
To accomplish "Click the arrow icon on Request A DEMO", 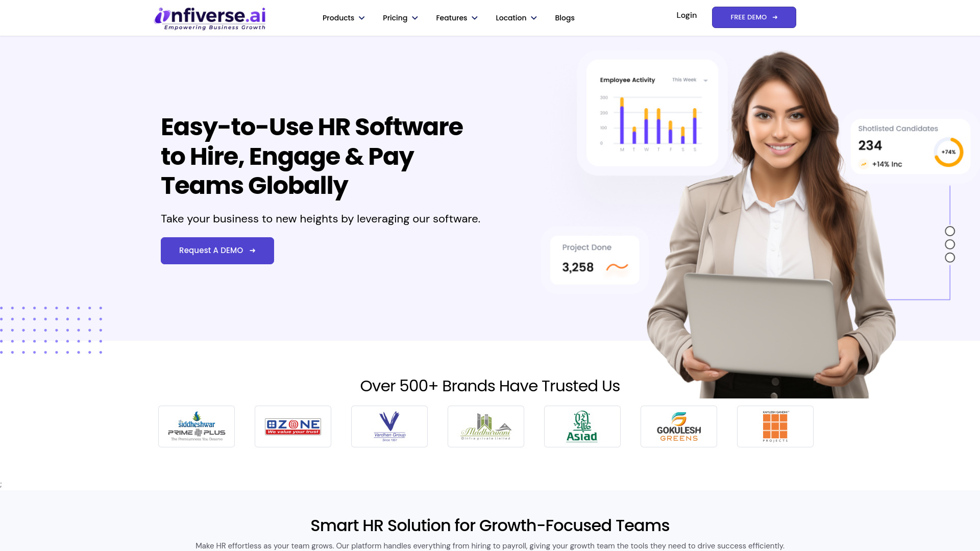I will tap(253, 251).
